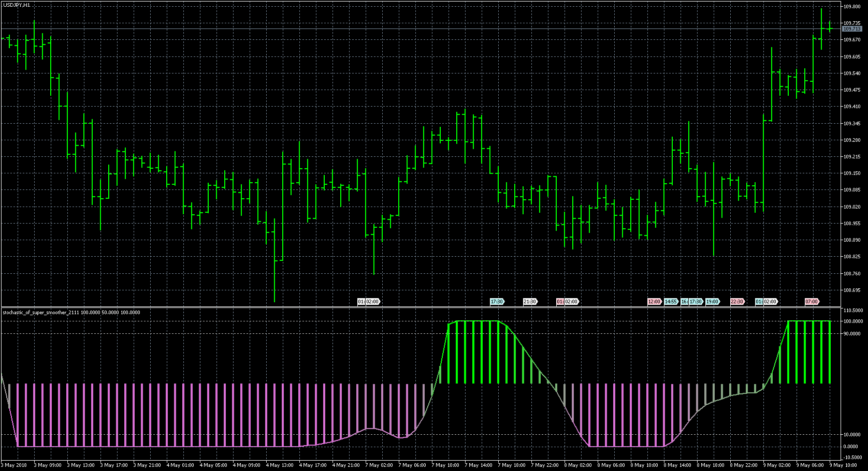Open the pink 07:00 event marker

[812, 302]
